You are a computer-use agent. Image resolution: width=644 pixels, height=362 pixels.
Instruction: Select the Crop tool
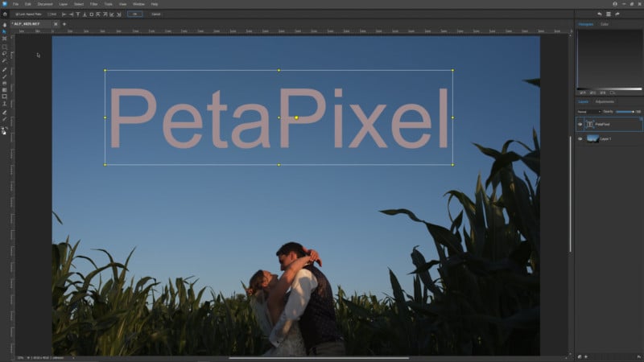(x=5, y=39)
